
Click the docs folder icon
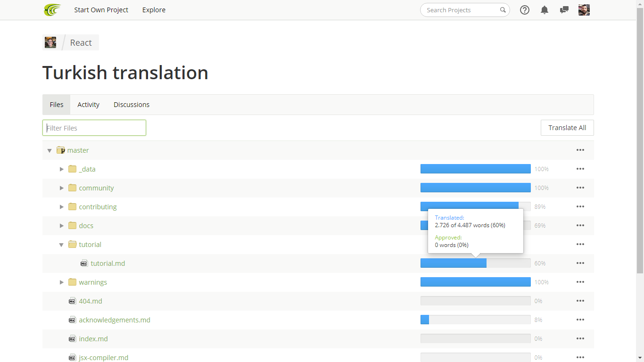pos(72,225)
